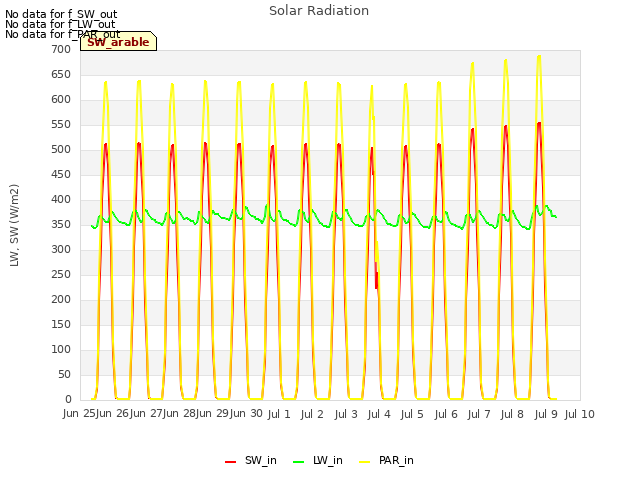Click the Jul 6 x-axis date label
The height and width of the screenshot is (480, 640).
[446, 415]
